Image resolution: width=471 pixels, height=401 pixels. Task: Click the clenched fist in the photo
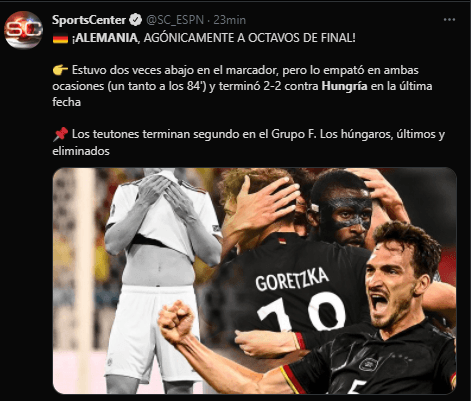[176, 321]
